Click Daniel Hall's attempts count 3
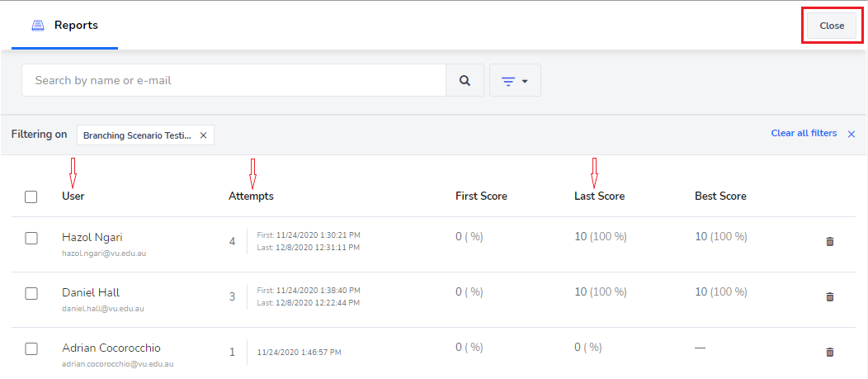868x379 pixels. click(x=232, y=297)
